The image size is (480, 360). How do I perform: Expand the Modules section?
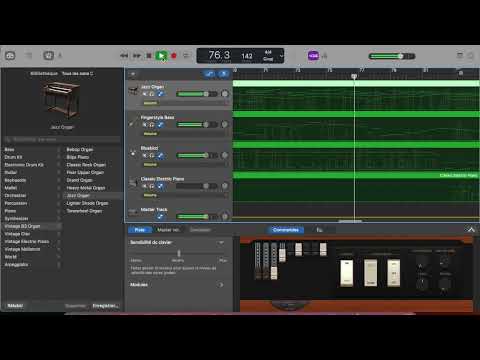pyautogui.click(x=220, y=285)
